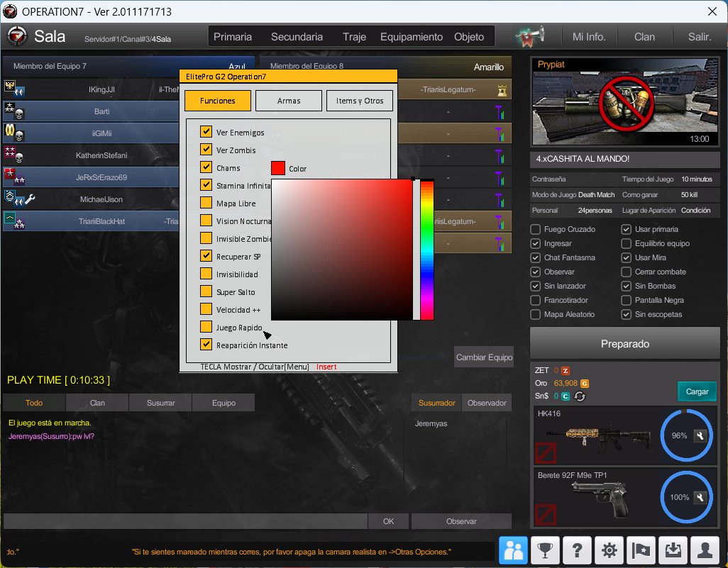Enable the Super Salto checkbox
The width and height of the screenshot is (728, 568).
point(206,291)
